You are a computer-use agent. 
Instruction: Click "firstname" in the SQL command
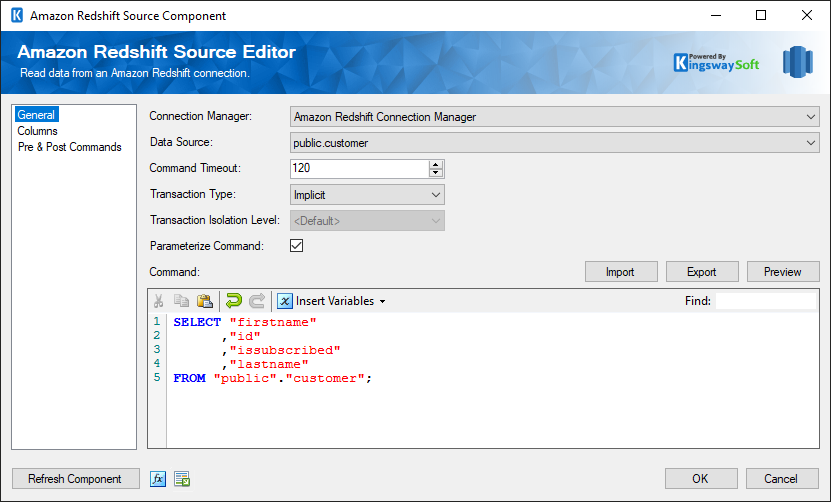coord(273,322)
